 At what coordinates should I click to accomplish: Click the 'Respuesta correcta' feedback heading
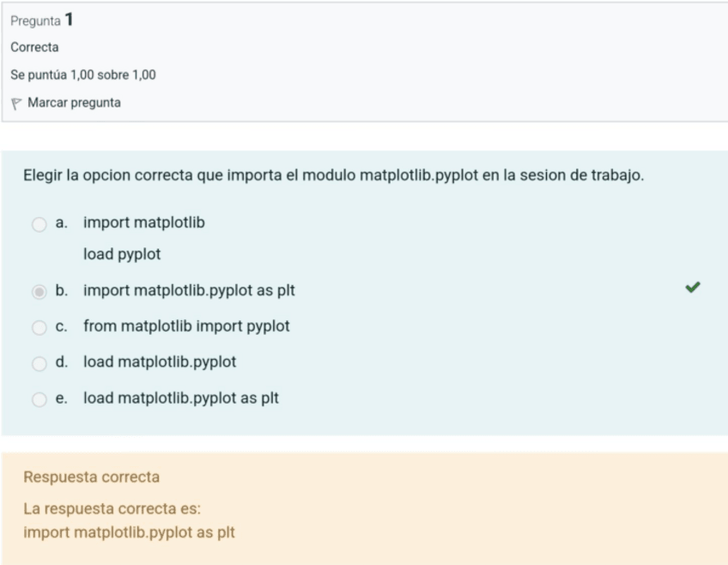[x=91, y=477]
